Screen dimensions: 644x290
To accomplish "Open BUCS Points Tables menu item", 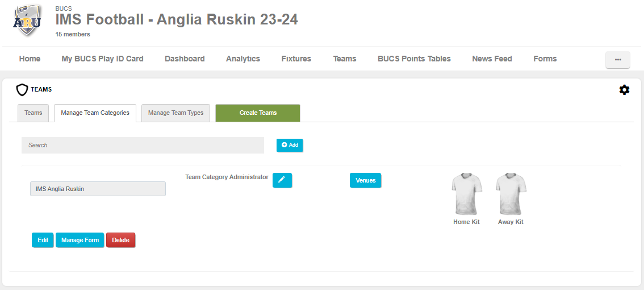I will click(414, 59).
